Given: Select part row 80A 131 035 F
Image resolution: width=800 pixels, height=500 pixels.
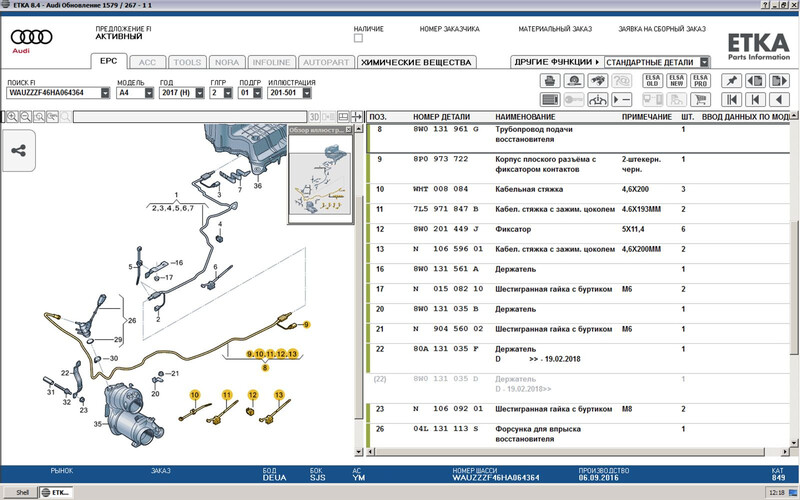Looking at the screenshot, I should point(579,358).
